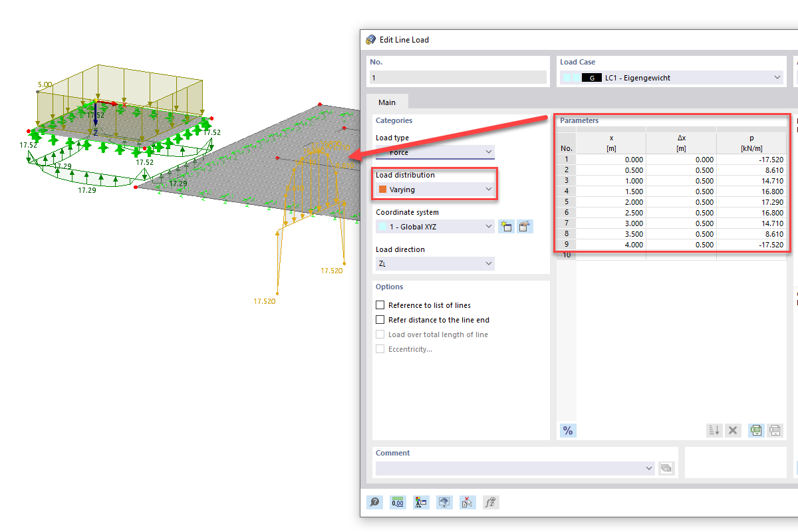Expand the Load direction dropdown
The image size is (798, 532).
click(x=434, y=263)
